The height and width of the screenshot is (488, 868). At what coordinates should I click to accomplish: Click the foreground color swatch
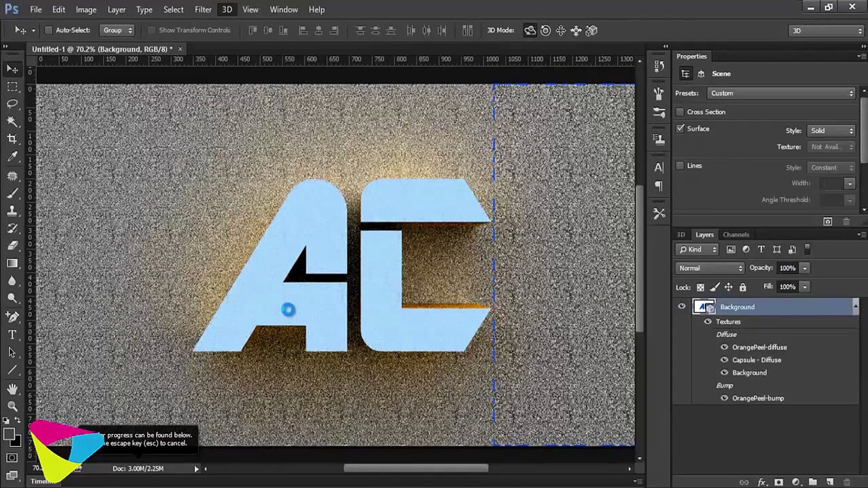9,434
